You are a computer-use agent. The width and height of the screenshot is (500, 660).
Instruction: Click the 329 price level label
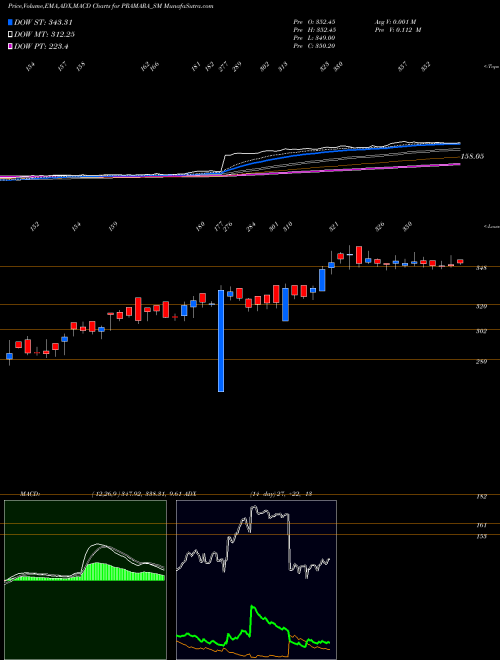tap(481, 307)
